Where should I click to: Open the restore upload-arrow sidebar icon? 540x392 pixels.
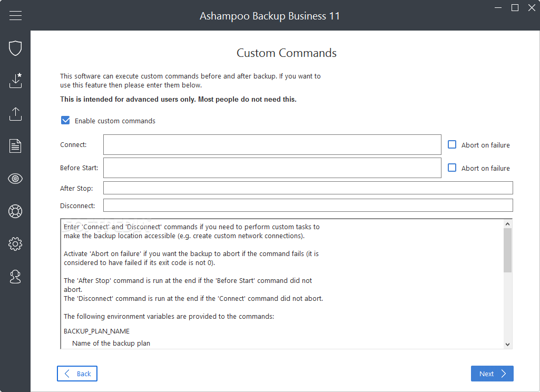pos(15,114)
